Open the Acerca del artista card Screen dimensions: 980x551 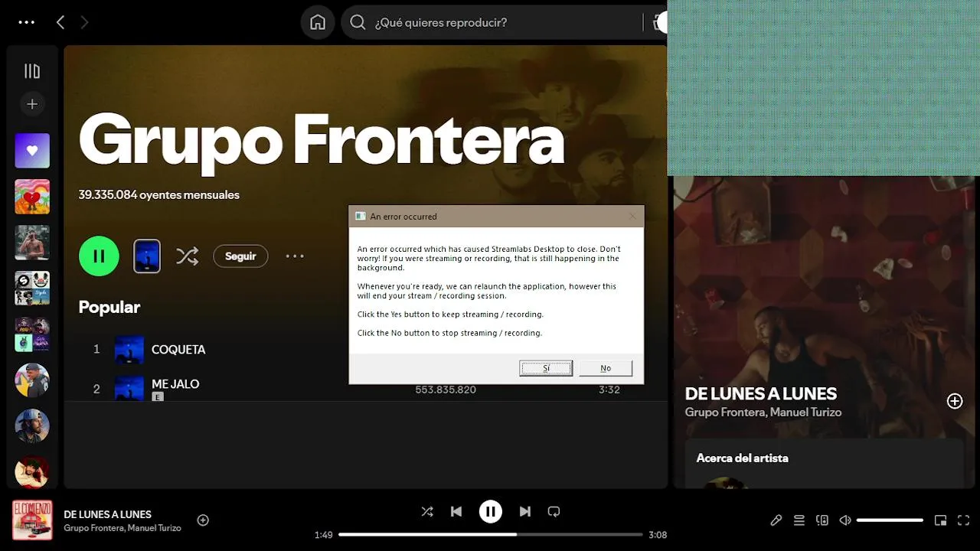[824, 463]
